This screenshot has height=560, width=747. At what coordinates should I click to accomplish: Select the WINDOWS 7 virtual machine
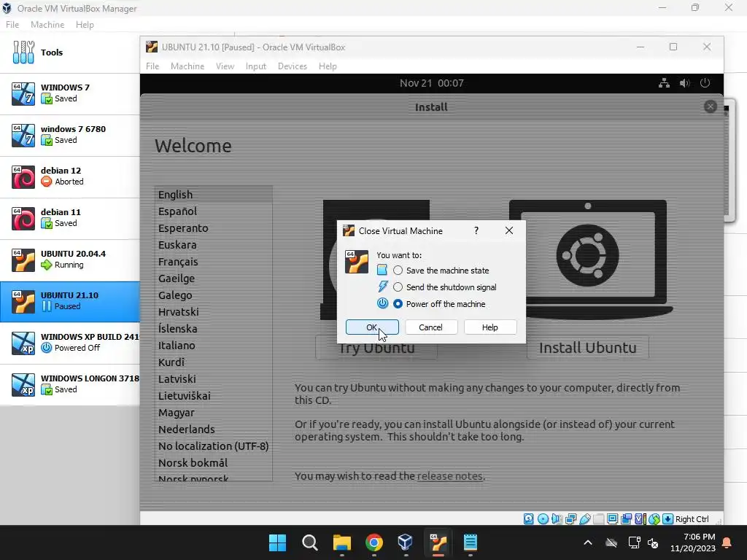[x=69, y=93]
